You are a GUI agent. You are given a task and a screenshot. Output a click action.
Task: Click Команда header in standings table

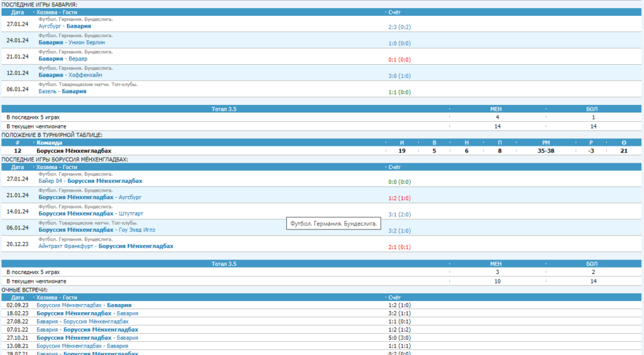pyautogui.click(x=49, y=143)
